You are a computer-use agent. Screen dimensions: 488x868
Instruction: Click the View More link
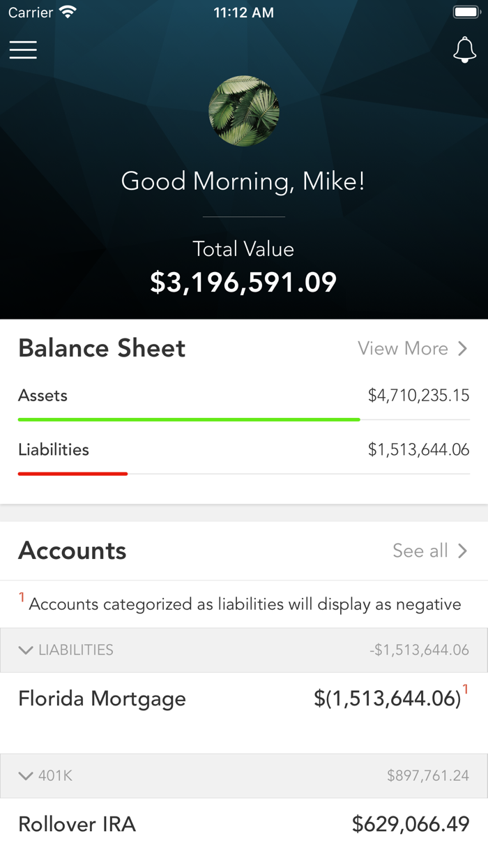pyautogui.click(x=402, y=348)
